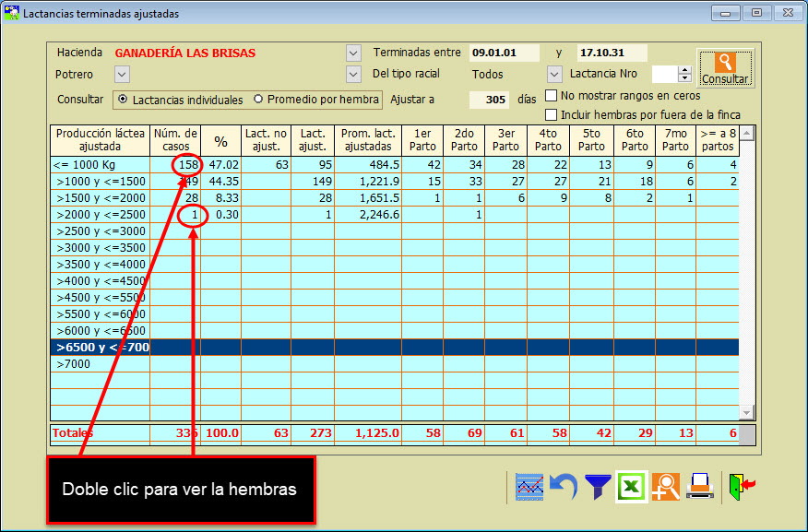
Task: Expand the Potrero dropdown
Action: tap(122, 74)
